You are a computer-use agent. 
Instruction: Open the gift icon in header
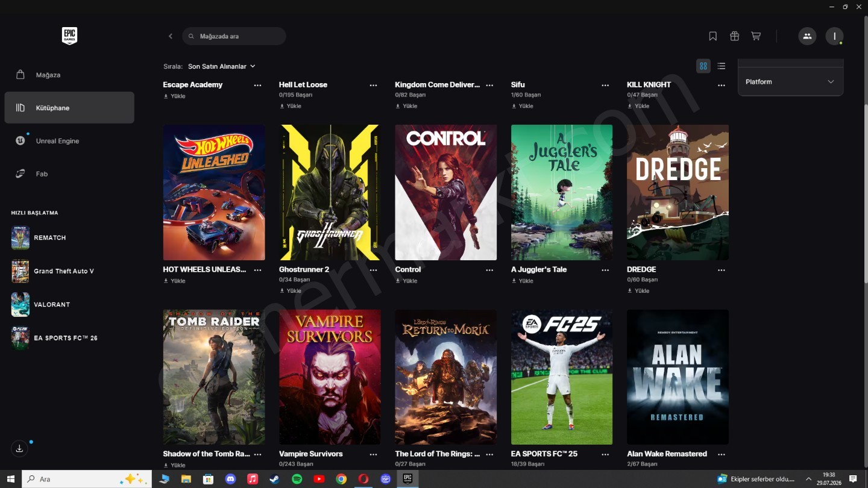pos(734,36)
